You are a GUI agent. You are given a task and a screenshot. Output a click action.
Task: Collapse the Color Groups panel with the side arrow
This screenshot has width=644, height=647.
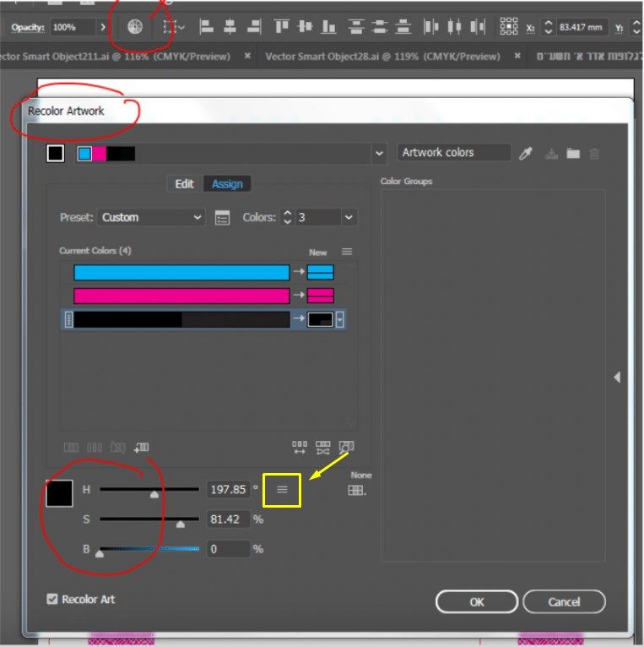pyautogui.click(x=617, y=378)
